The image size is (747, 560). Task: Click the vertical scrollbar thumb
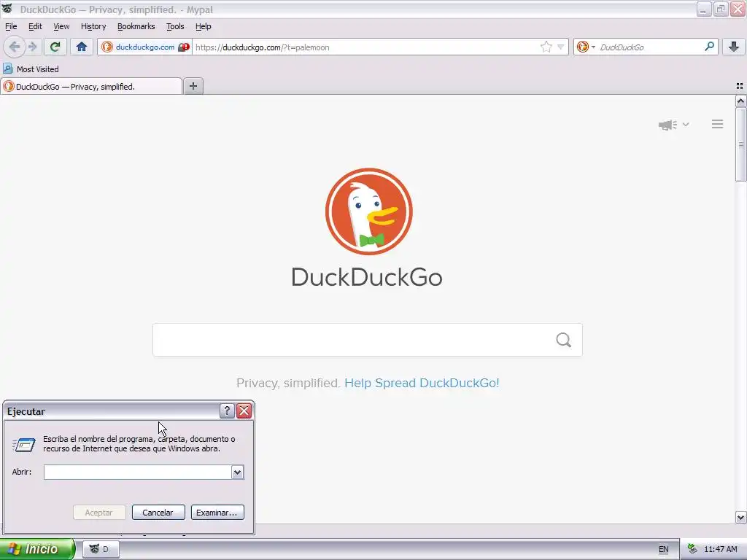click(x=740, y=144)
